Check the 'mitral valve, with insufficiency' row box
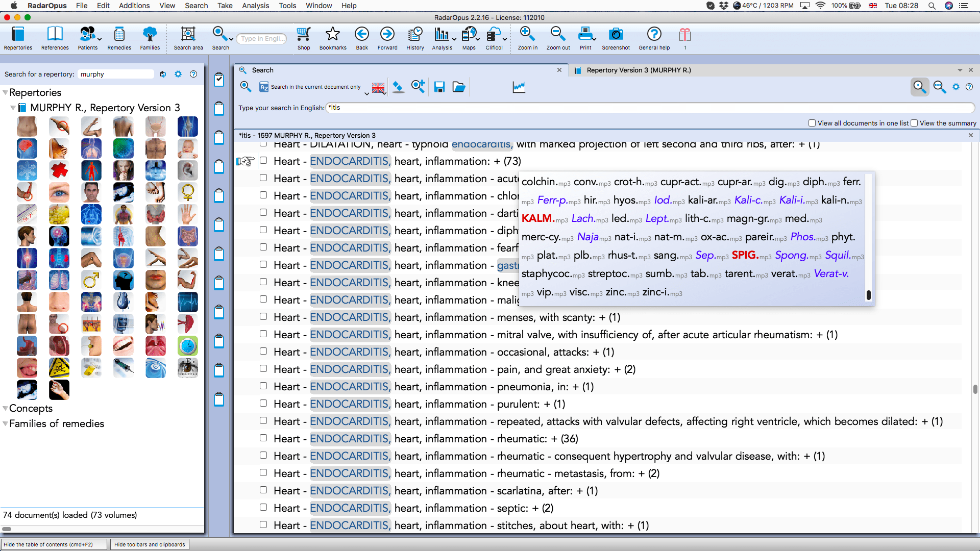The image size is (980, 551). [263, 334]
